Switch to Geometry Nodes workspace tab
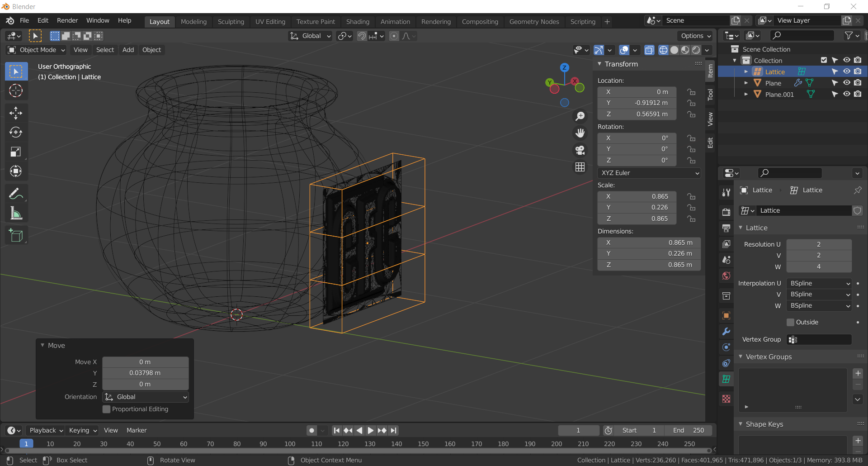 (x=534, y=22)
